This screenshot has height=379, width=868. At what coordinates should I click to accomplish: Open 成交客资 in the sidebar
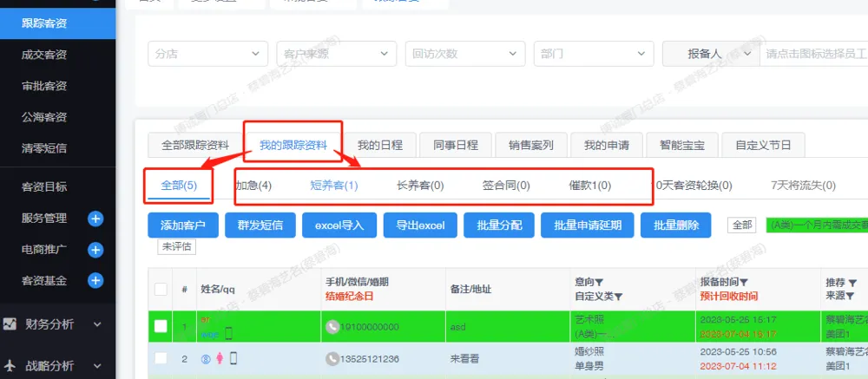tap(44, 55)
